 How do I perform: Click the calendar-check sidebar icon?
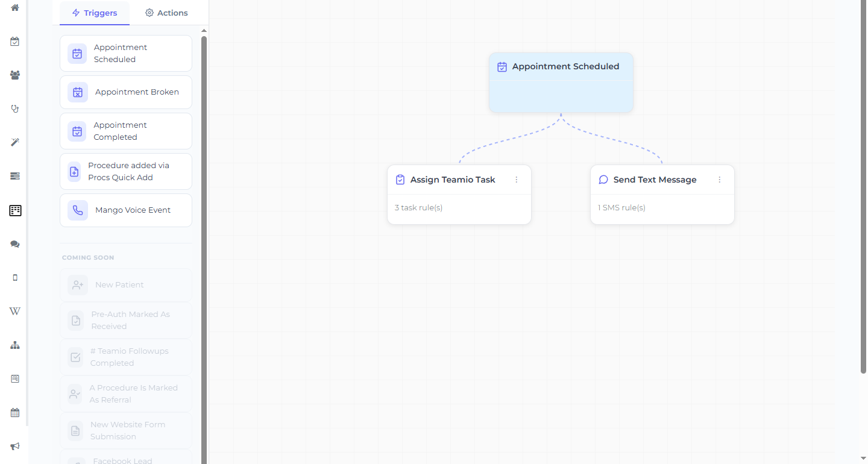(15, 42)
